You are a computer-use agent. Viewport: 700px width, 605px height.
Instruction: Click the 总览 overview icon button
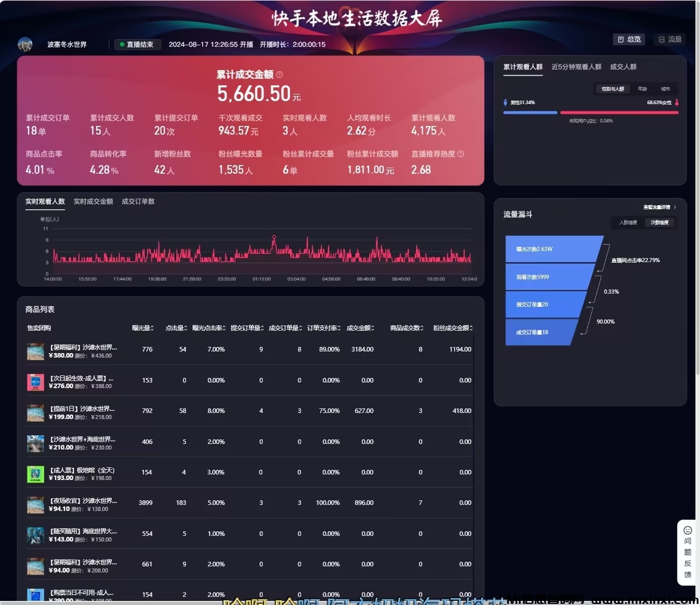click(x=629, y=39)
